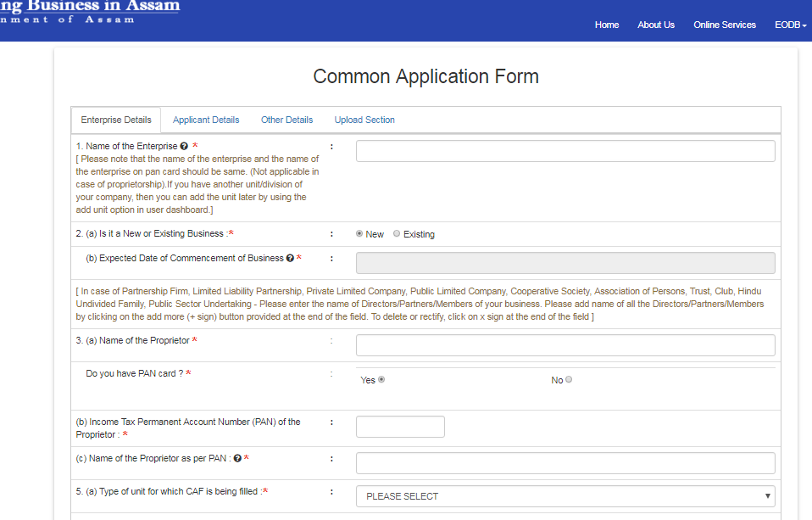Switch to the Other Details tab
Image resolution: width=812 pixels, height=520 pixels.
[x=286, y=120]
